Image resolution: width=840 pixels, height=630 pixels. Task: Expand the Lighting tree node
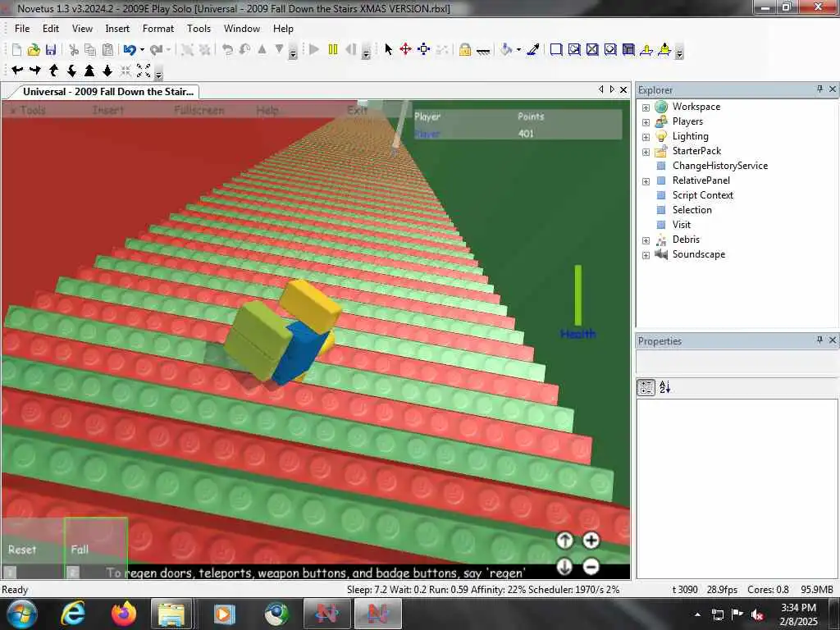click(x=646, y=137)
